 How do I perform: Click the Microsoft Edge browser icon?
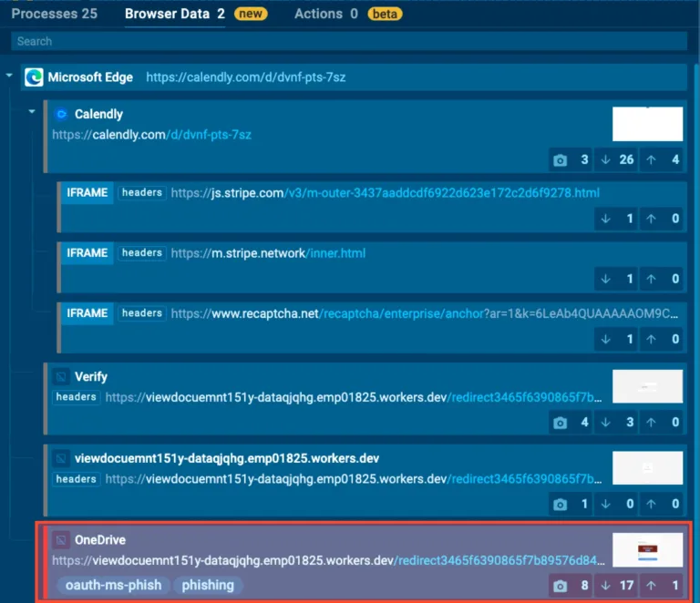pyautogui.click(x=34, y=77)
